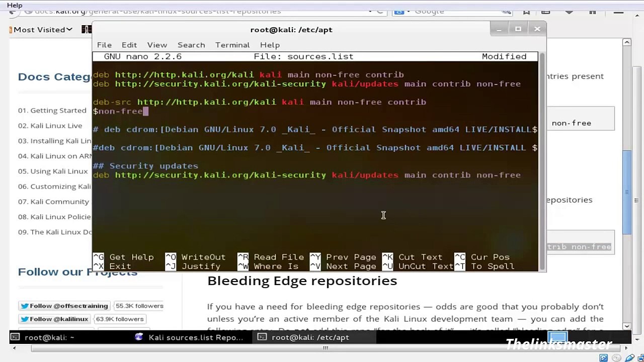
Task: Click the reload icon in address bar
Action: click(x=381, y=11)
